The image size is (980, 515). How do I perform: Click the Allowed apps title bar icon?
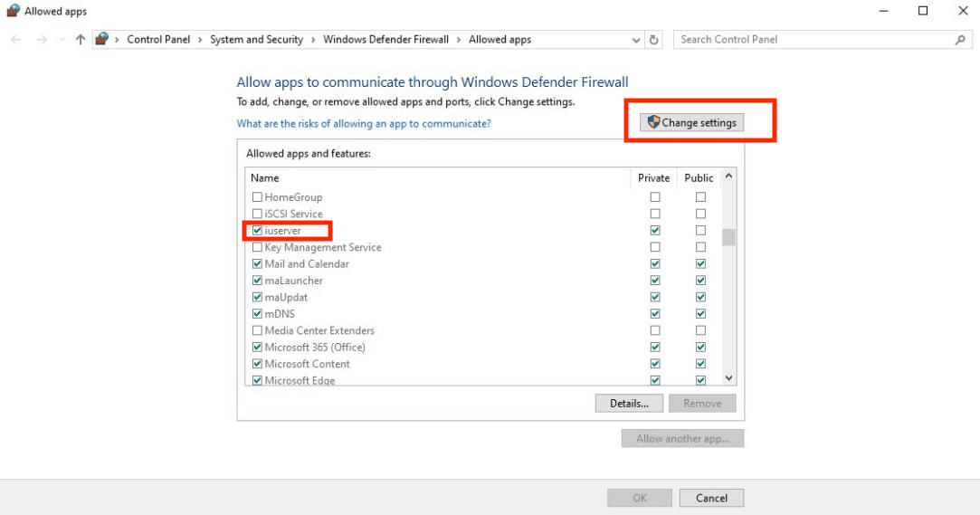(14, 11)
